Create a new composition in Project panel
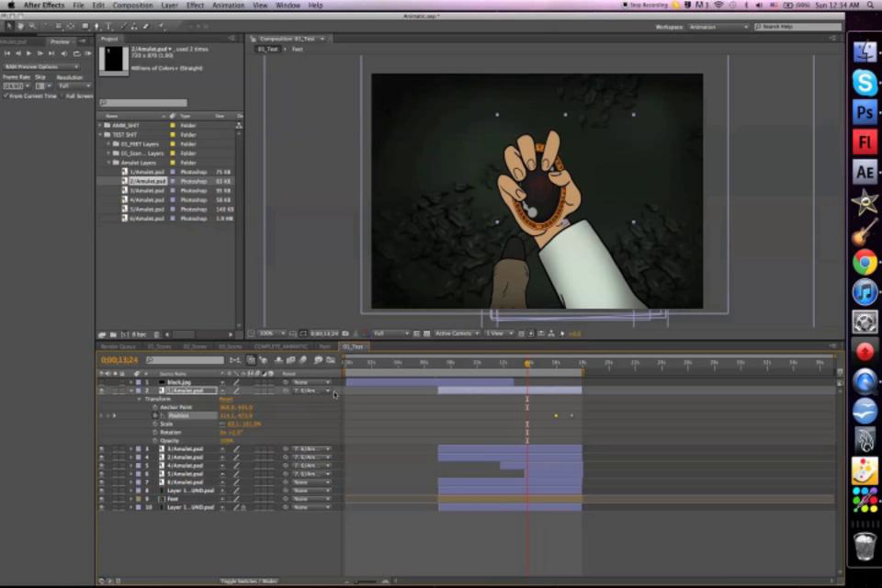 pyautogui.click(x=125, y=334)
